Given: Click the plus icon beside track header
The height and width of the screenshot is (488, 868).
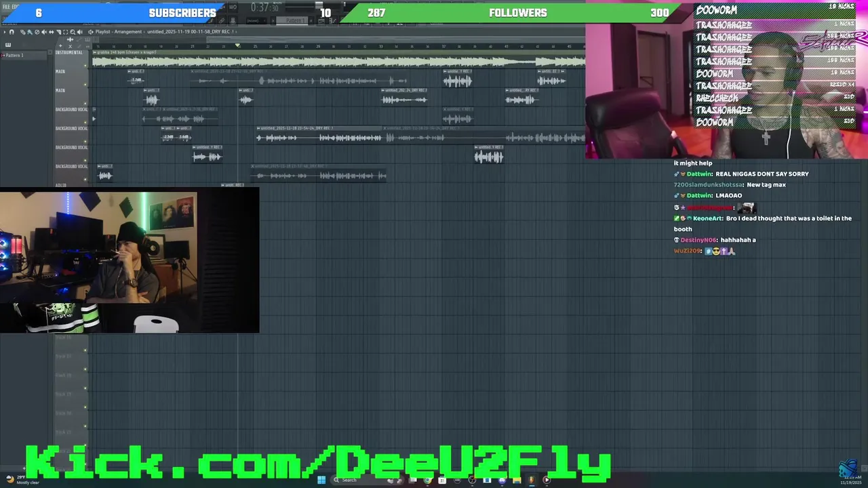Looking at the screenshot, I should (60, 45).
